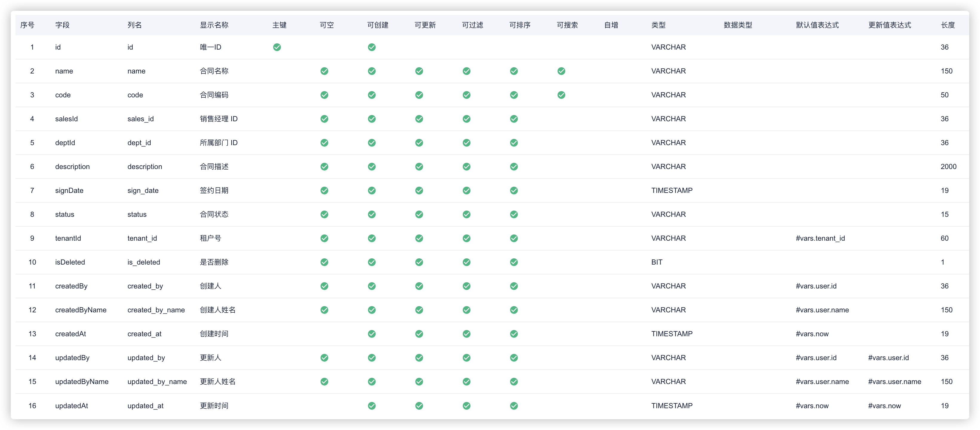This screenshot has width=980, height=430.
Task: Click updatable checkmark in tenantId row
Action: 419,238
